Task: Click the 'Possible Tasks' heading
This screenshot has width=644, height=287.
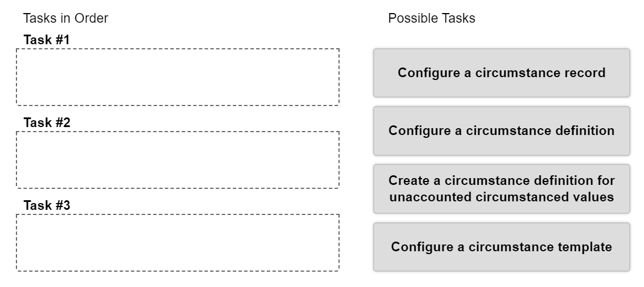Action: [x=432, y=18]
